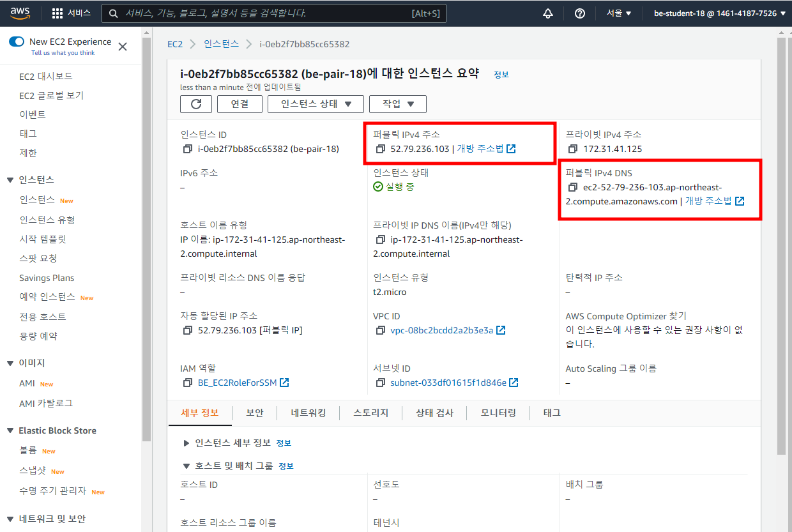
Task: Open AMI 카탈로그 in the sidebar
Action: pyautogui.click(x=46, y=404)
